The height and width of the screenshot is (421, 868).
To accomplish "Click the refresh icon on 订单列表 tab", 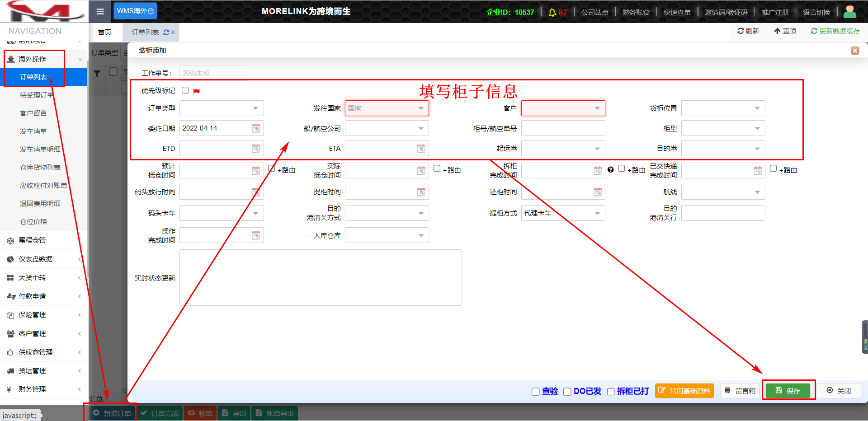I will click(166, 33).
